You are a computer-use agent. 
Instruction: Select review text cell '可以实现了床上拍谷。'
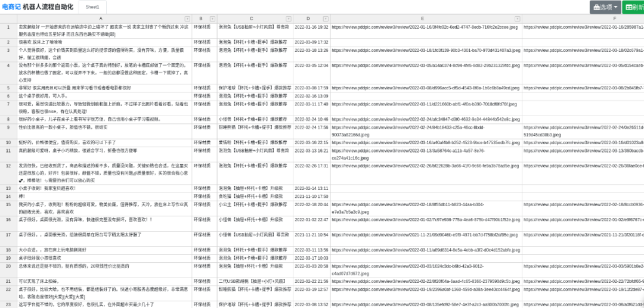click(104, 281)
